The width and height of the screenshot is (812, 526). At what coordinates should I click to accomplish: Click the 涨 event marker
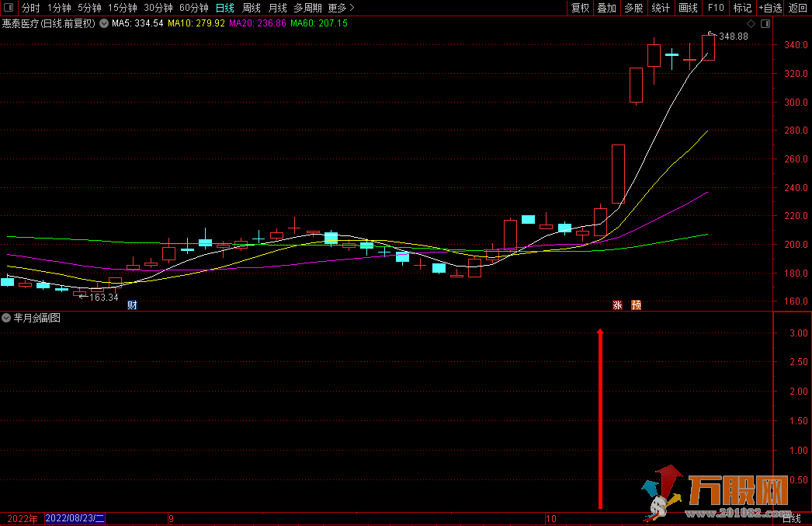pos(617,305)
